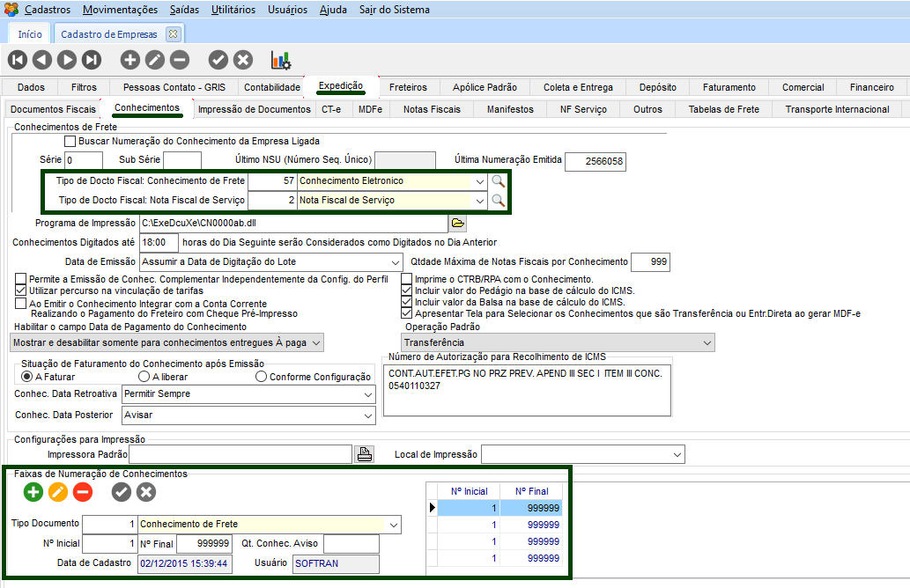910x588 pixels.
Task: Switch to the Faturamento tab
Action: pos(729,87)
